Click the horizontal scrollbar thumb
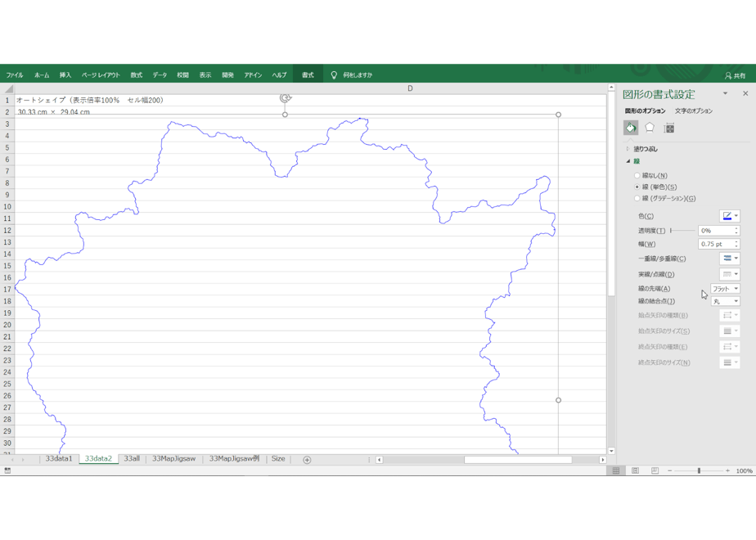This screenshot has width=756, height=540. (x=518, y=460)
